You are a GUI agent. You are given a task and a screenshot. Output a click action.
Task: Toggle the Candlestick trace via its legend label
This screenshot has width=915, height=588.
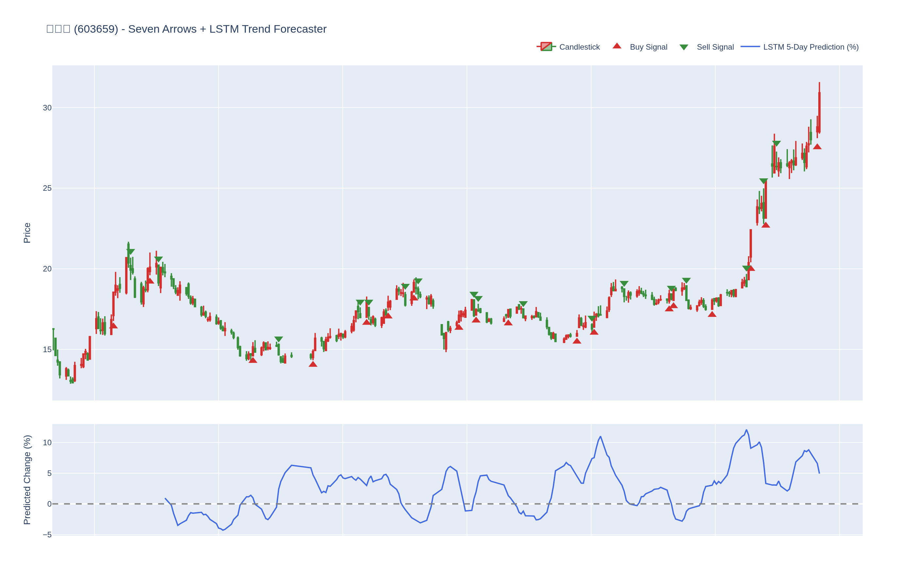579,47
